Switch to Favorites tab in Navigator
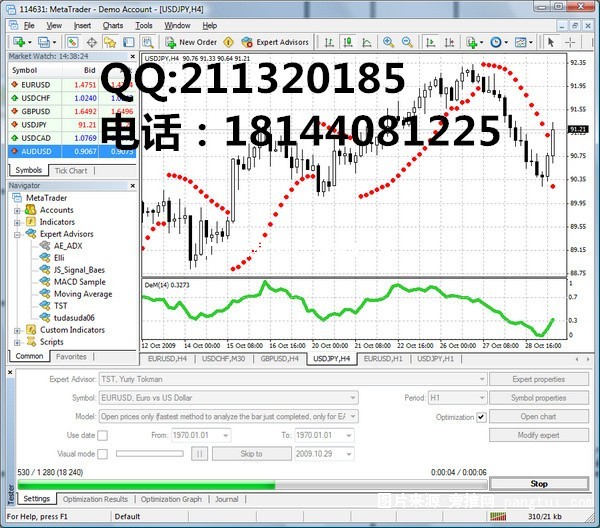 [71, 357]
